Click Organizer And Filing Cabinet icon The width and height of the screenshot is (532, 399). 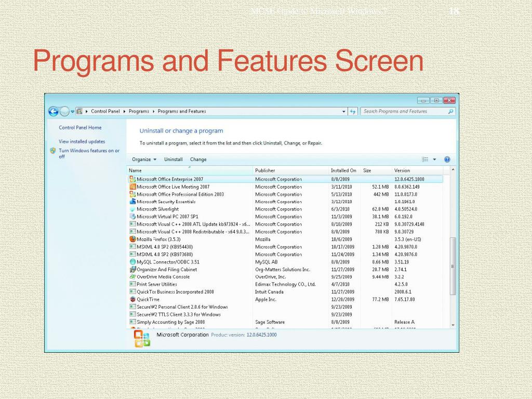coord(132,270)
